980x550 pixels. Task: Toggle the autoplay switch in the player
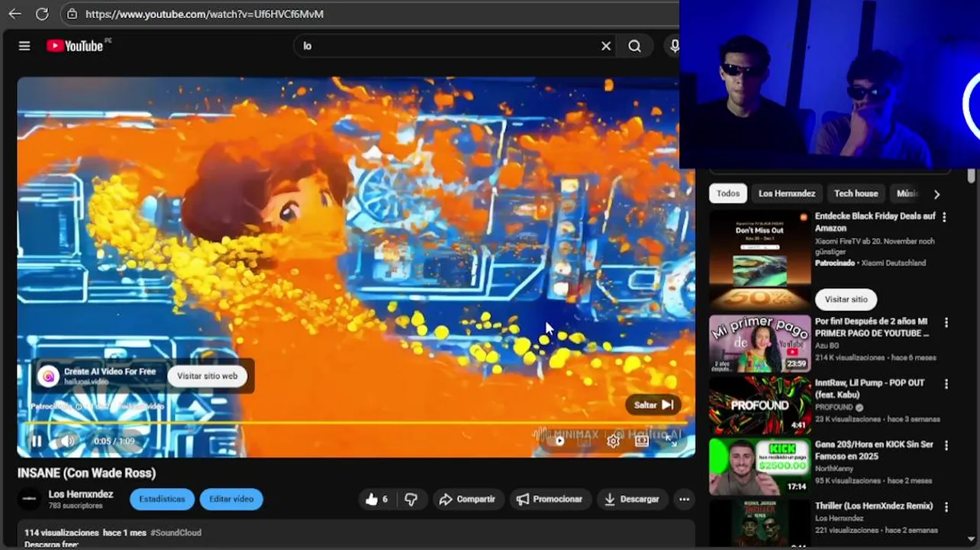559,441
